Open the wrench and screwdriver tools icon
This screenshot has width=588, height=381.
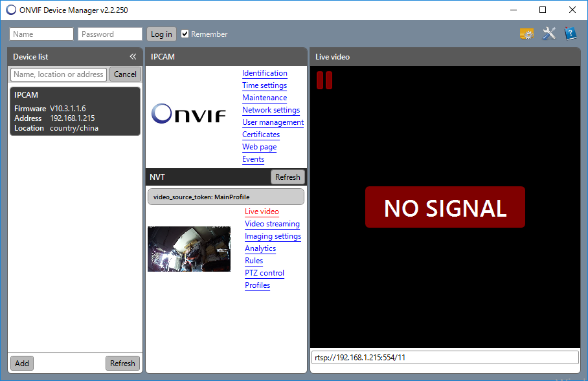[549, 34]
